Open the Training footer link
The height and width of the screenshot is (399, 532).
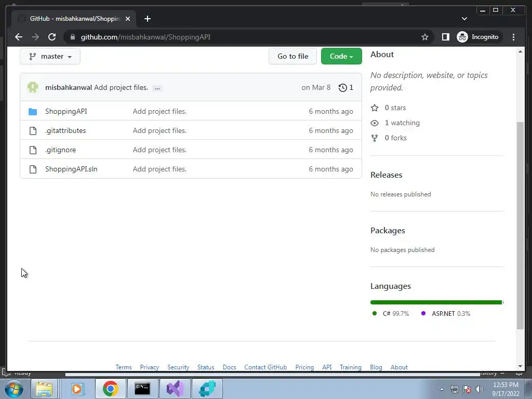point(351,367)
